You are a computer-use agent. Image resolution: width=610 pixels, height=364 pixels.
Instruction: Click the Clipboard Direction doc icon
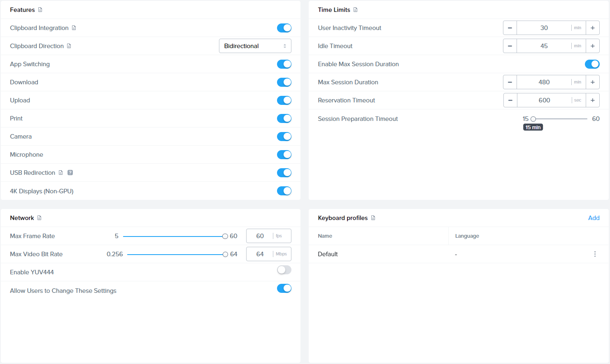pyautogui.click(x=69, y=46)
